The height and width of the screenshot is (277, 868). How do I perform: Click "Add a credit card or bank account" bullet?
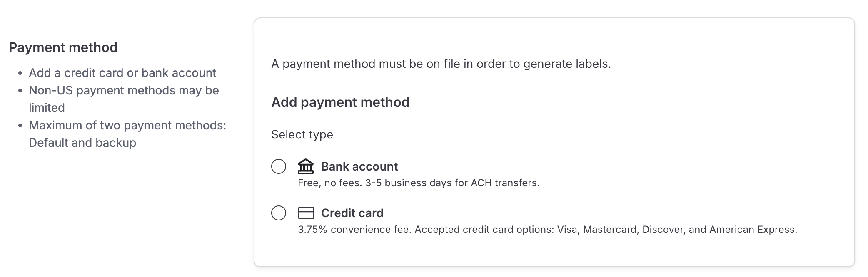122,73
